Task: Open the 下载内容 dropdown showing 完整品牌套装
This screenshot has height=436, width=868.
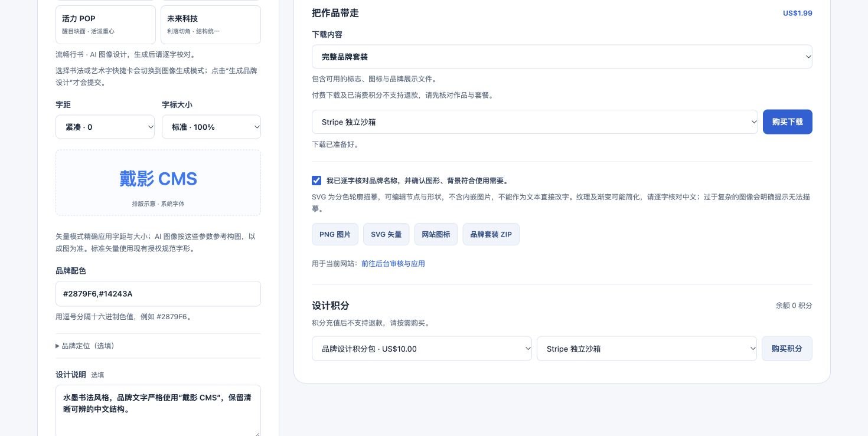Action: (x=562, y=57)
